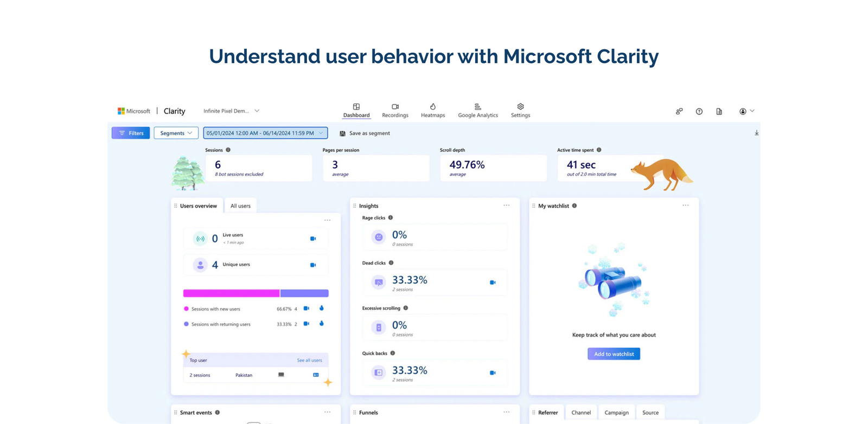The image size is (868, 424).
Task: View recordings for Sessions with returning users
Action: pyautogui.click(x=307, y=324)
